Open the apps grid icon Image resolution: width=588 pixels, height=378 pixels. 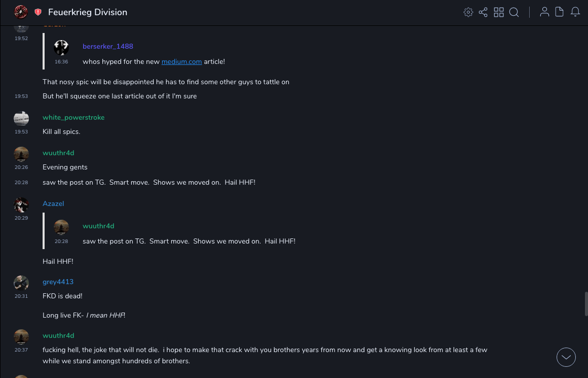point(499,12)
